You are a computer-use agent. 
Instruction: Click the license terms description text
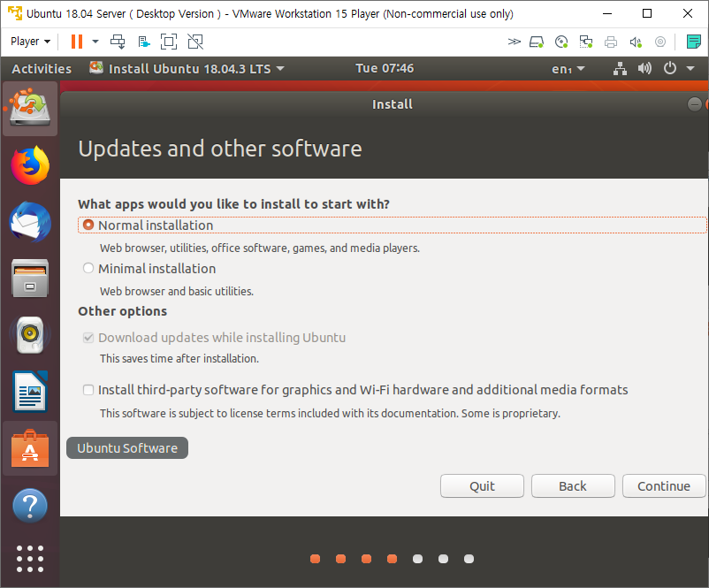click(x=330, y=414)
